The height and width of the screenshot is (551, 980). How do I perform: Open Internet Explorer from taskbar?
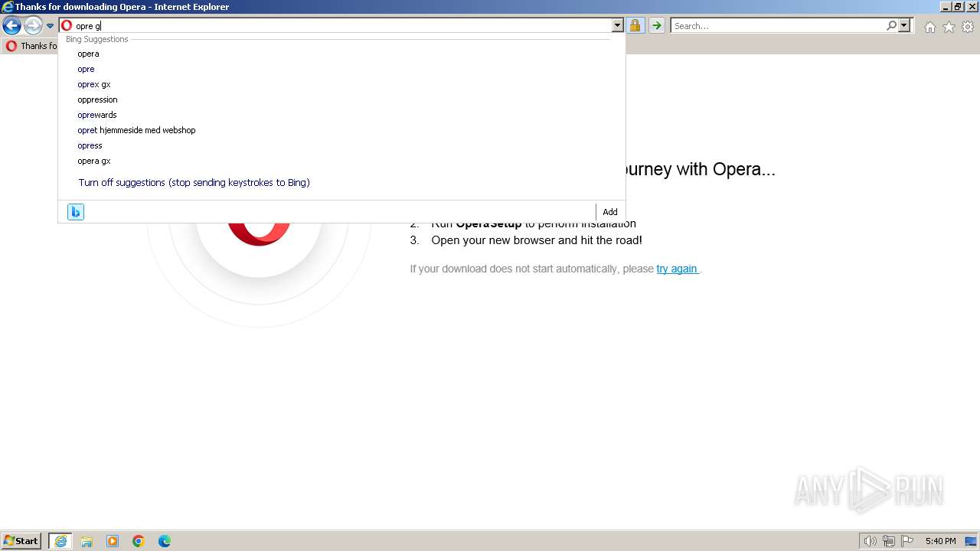click(x=60, y=541)
